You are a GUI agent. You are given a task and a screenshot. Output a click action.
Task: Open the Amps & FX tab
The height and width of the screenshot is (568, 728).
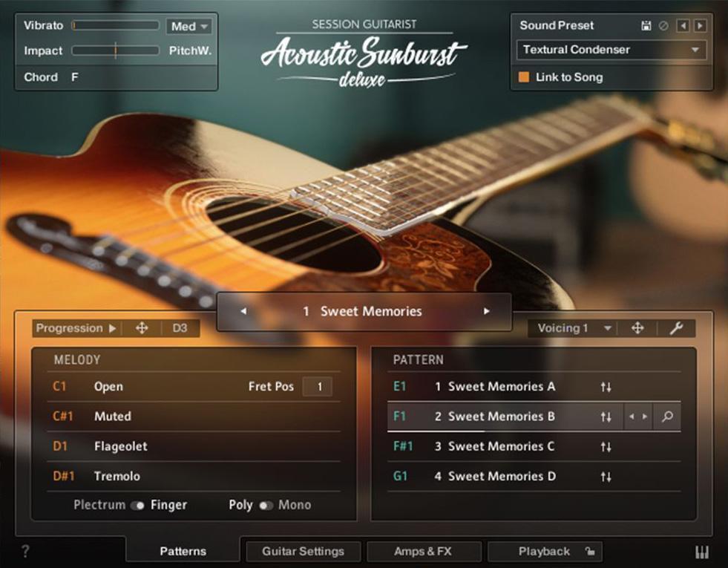[424, 552]
